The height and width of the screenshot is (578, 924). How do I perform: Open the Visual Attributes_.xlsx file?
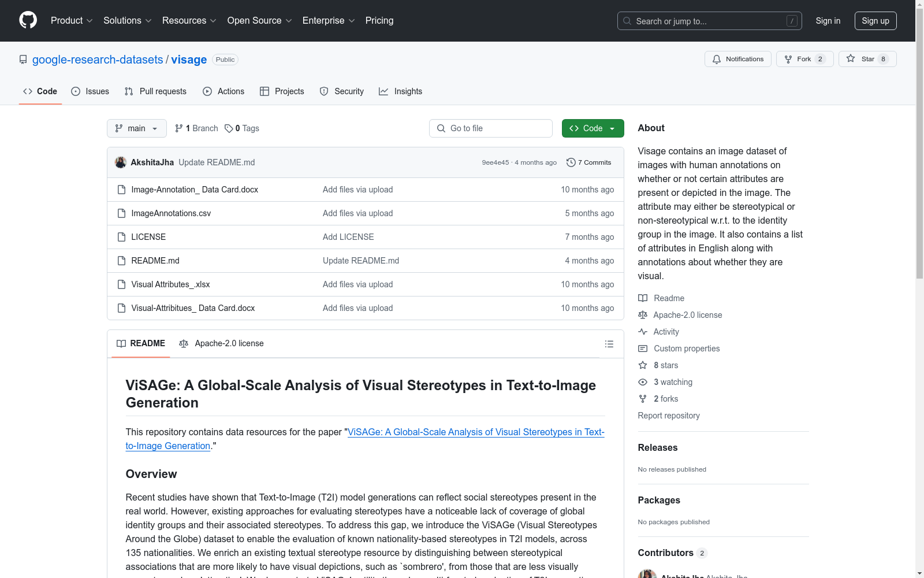point(170,284)
